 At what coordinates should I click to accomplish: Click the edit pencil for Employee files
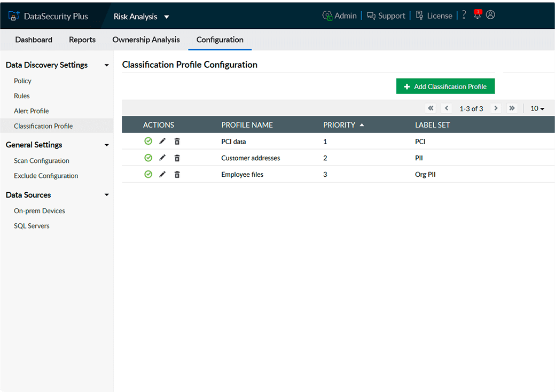point(162,175)
